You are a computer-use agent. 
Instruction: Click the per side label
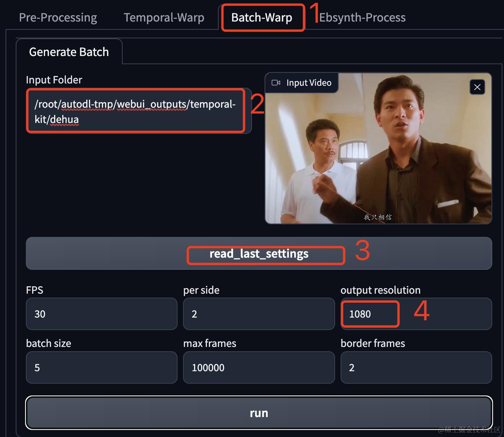pyautogui.click(x=201, y=290)
